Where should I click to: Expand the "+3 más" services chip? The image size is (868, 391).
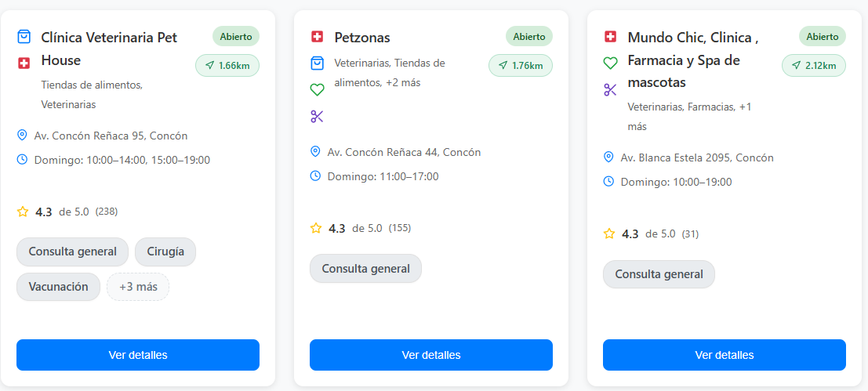pyautogui.click(x=138, y=287)
